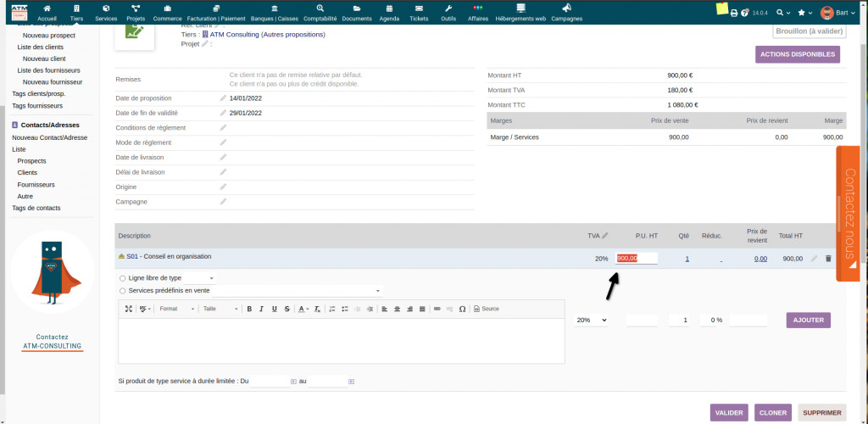
Task: Toggle underline formatting in editor
Action: point(274,309)
